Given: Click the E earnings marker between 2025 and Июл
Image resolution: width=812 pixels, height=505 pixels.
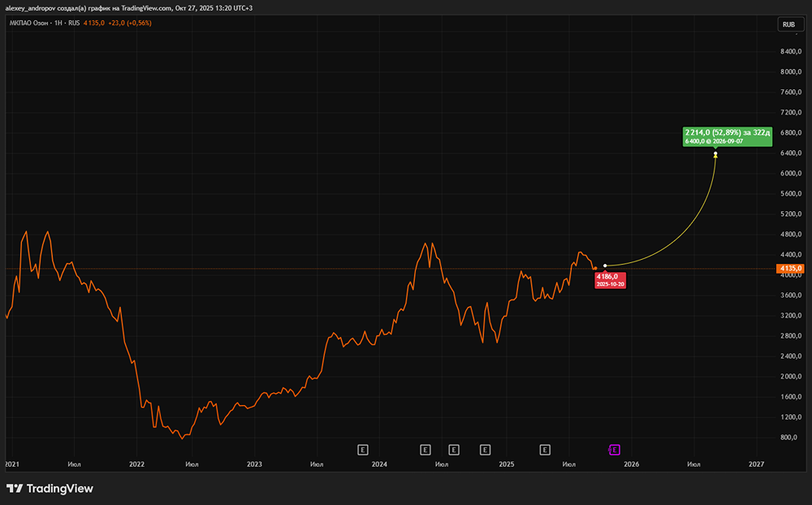Looking at the screenshot, I should click(545, 450).
